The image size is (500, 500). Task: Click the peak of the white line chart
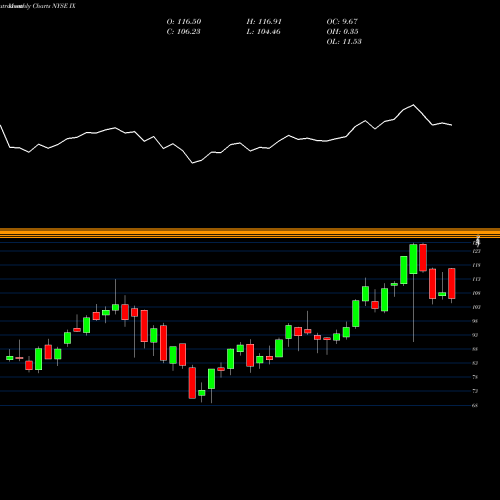click(x=414, y=105)
